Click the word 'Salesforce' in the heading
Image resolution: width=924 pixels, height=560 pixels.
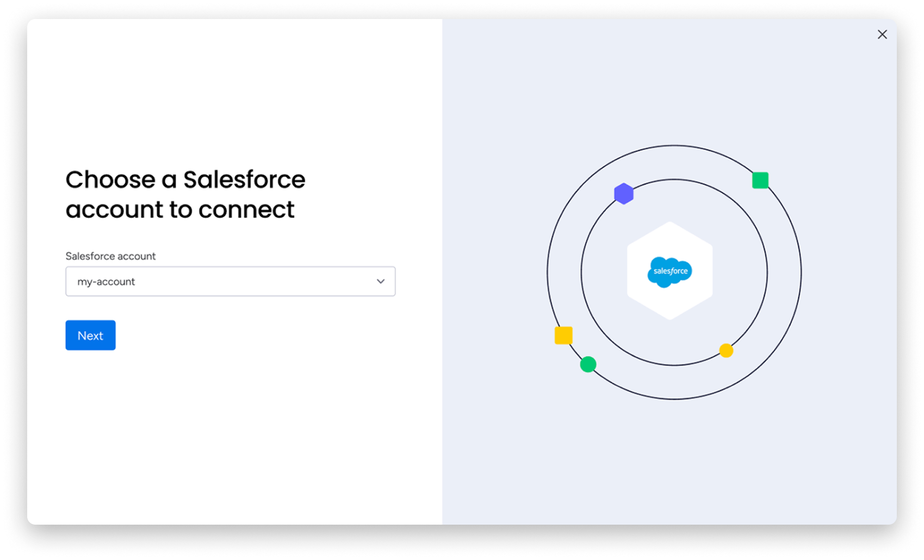pyautogui.click(x=244, y=180)
